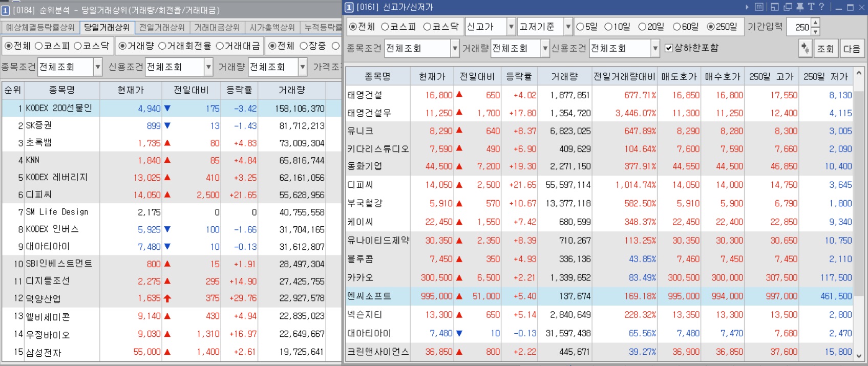The image size is (868, 366).
Task: Choose 코스피 radio in the 신고가/신저가 window
Action: (385, 27)
